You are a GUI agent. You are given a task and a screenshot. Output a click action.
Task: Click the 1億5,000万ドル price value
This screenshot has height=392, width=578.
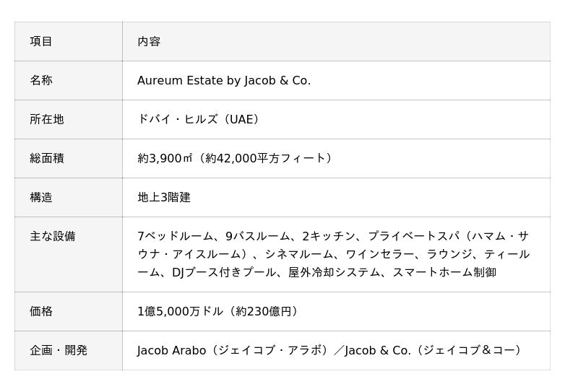[180, 311]
